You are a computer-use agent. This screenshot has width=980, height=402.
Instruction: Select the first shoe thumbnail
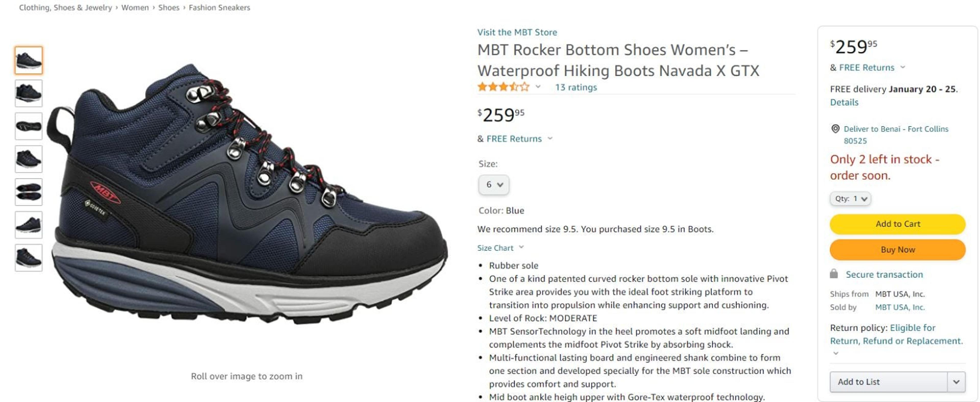coord(29,60)
